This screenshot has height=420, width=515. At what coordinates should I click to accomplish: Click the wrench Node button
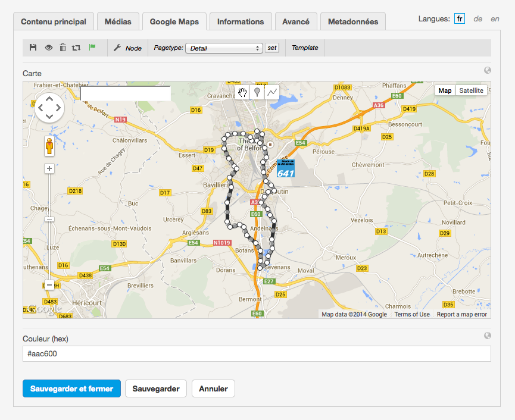[x=127, y=48]
